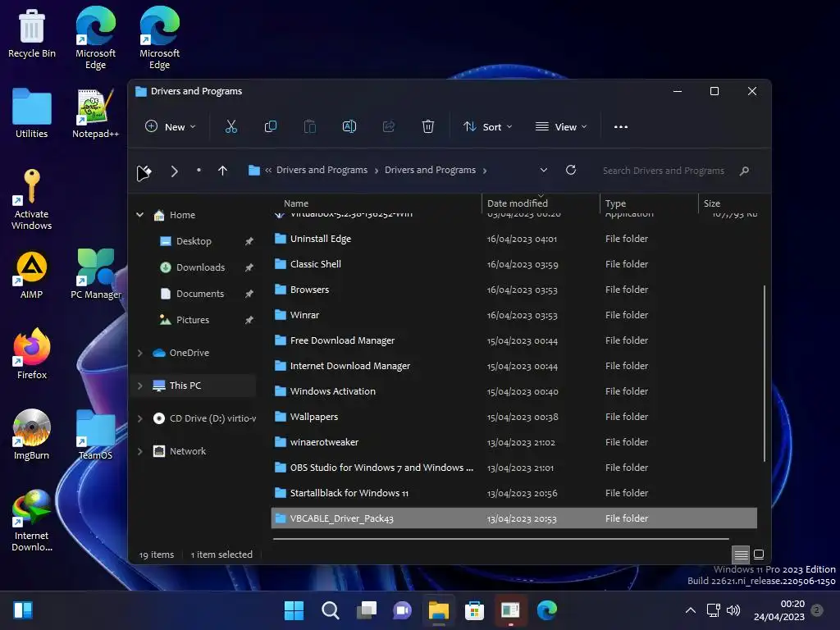
Task: Open Microsoft Store on taskbar
Action: (x=474, y=610)
